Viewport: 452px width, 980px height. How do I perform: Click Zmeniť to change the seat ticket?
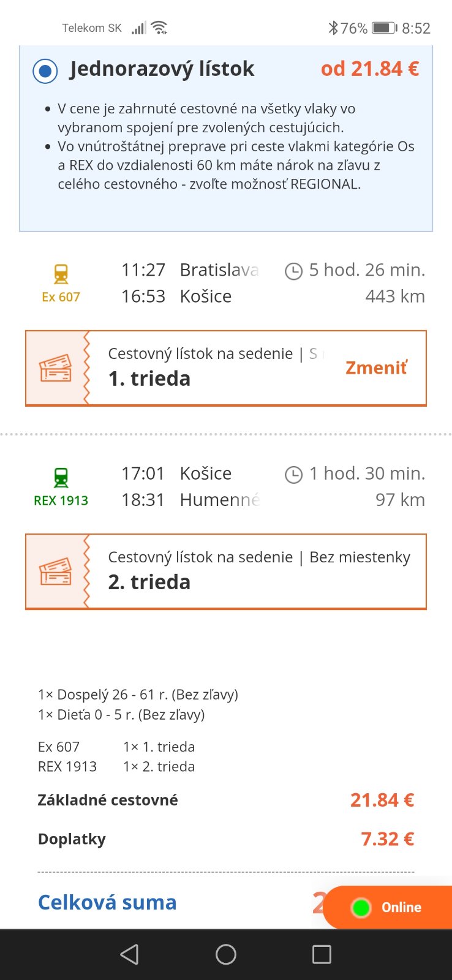point(376,367)
